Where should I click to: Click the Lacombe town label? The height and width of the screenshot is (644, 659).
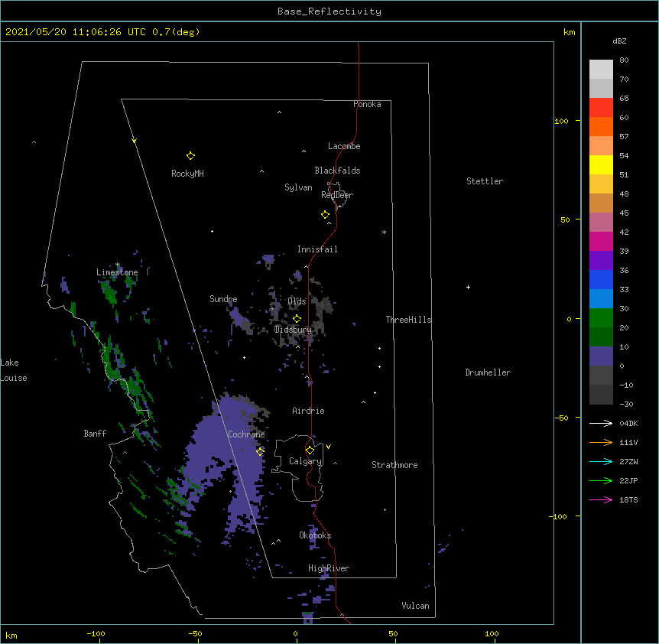click(x=344, y=146)
